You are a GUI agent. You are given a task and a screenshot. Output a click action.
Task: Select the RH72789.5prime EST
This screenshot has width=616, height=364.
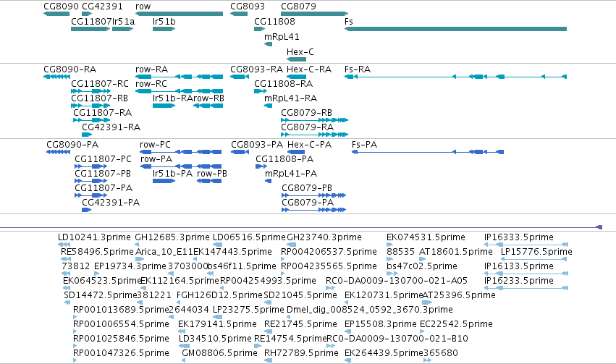[x=269, y=361]
